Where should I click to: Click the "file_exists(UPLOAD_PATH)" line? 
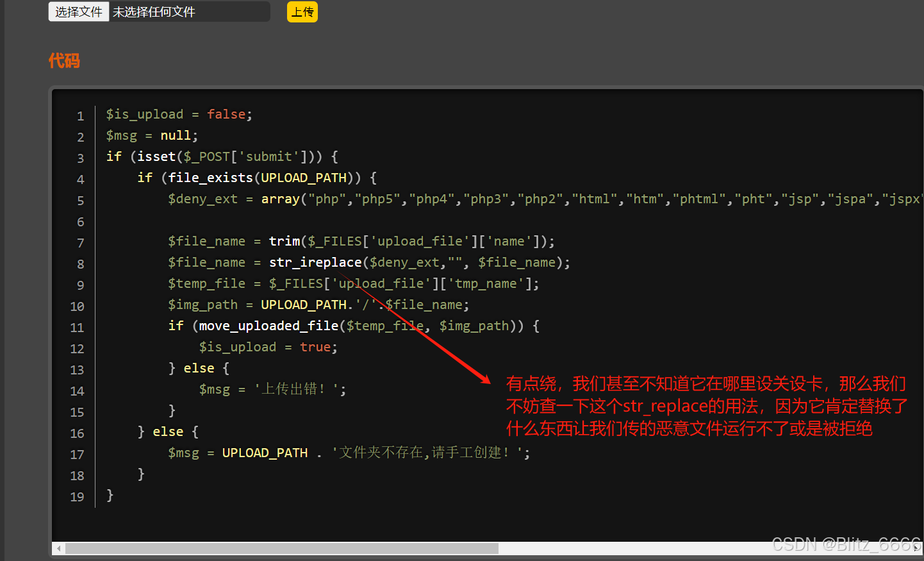(257, 178)
